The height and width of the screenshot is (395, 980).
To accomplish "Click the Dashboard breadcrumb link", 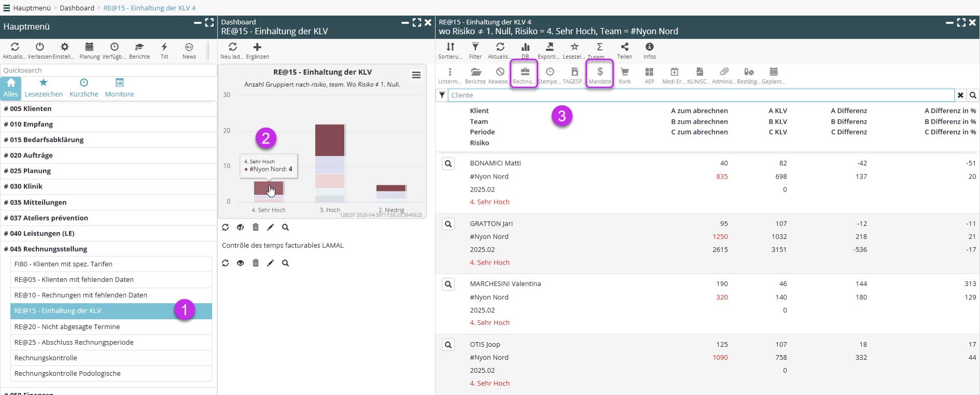I will click(77, 8).
